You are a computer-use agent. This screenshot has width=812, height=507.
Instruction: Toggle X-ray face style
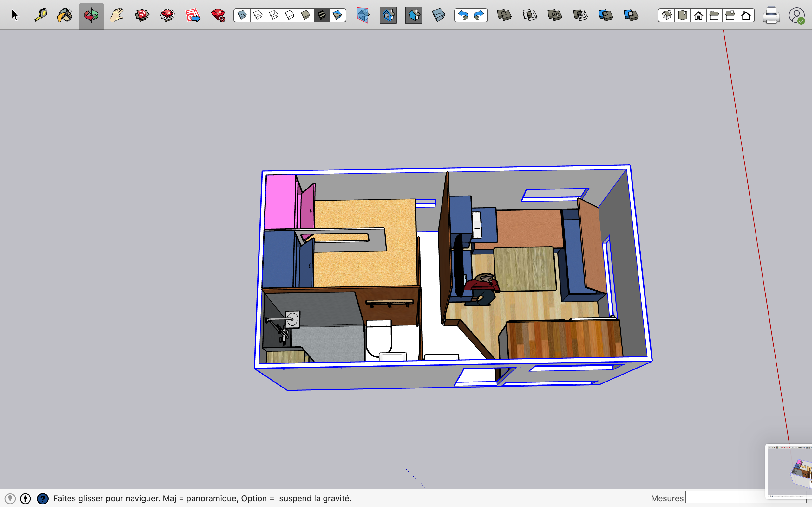point(242,16)
